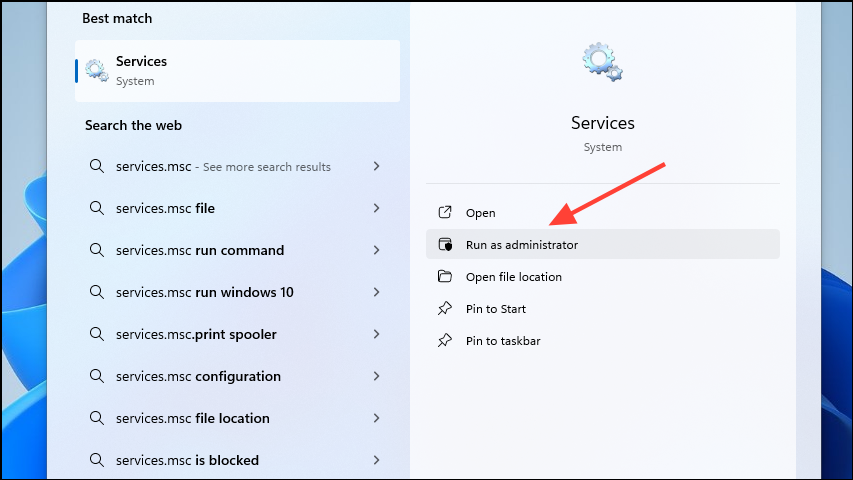
Task: Click the large Services gear icon in details pane
Action: [602, 62]
